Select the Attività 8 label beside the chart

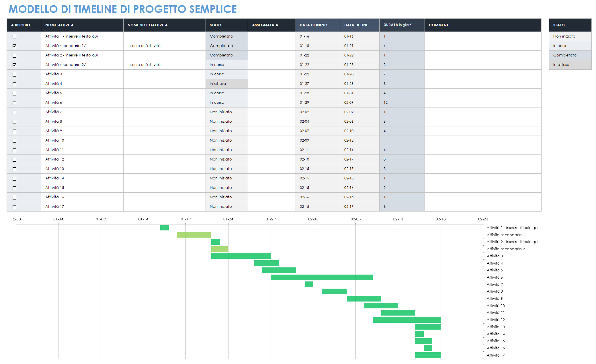click(495, 291)
